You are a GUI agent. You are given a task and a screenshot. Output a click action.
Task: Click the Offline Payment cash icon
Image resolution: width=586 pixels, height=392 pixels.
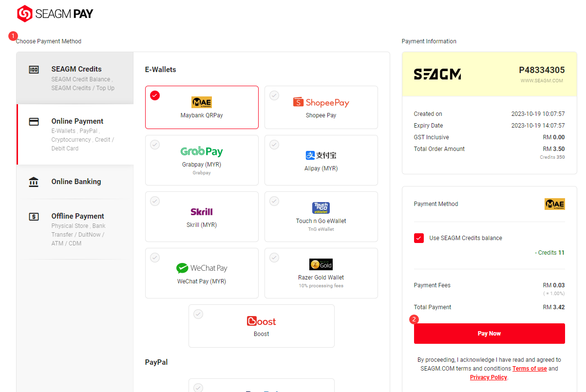pos(34,216)
